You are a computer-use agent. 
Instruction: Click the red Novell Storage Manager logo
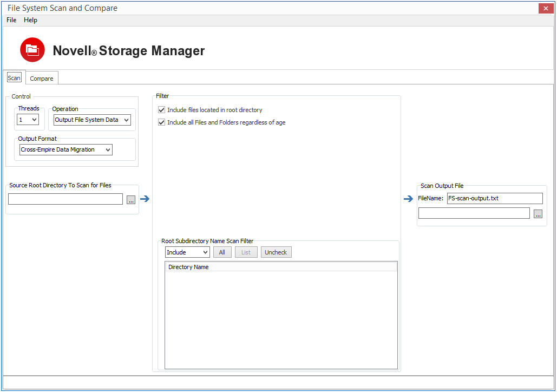[x=32, y=50]
